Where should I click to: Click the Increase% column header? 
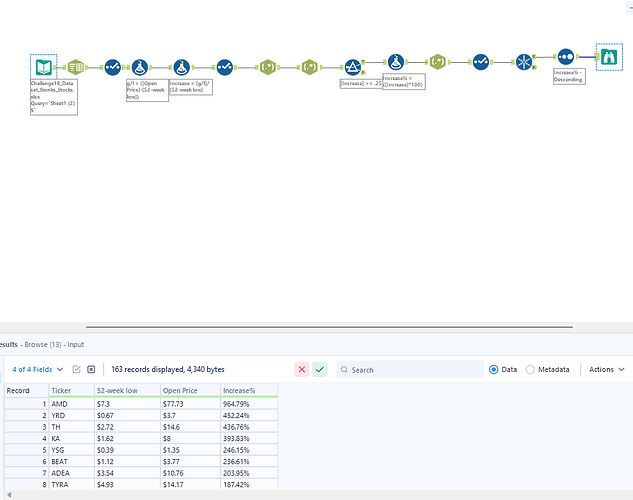pos(249,391)
